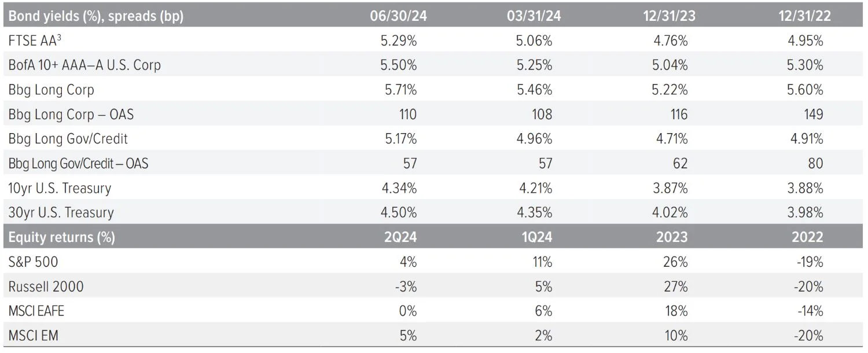Select the 30yr U.S. Treasury row label
The image size is (868, 353).
point(61,213)
